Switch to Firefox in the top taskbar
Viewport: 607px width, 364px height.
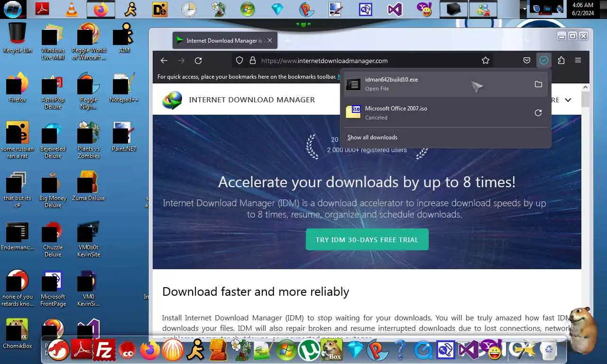pos(101,9)
